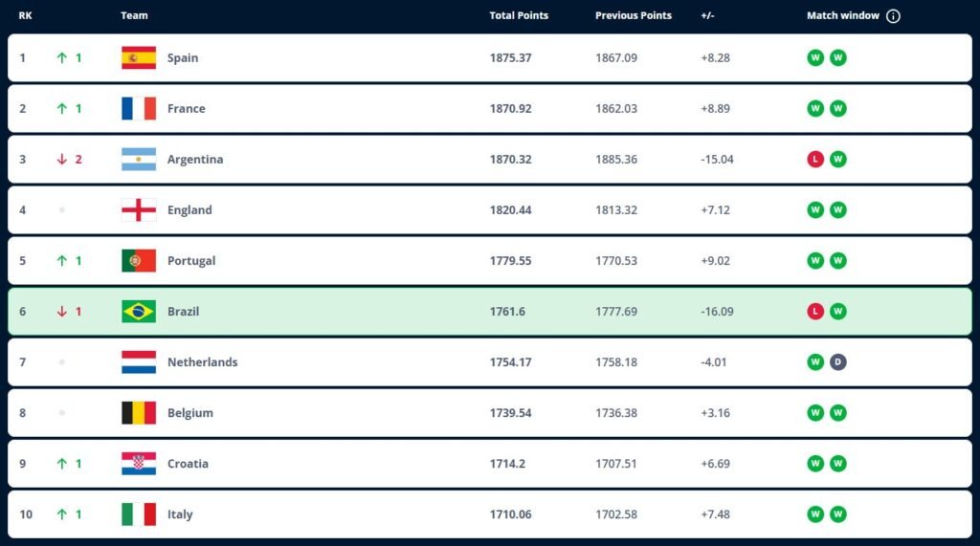
Task: Click the France flag icon
Action: [139, 109]
